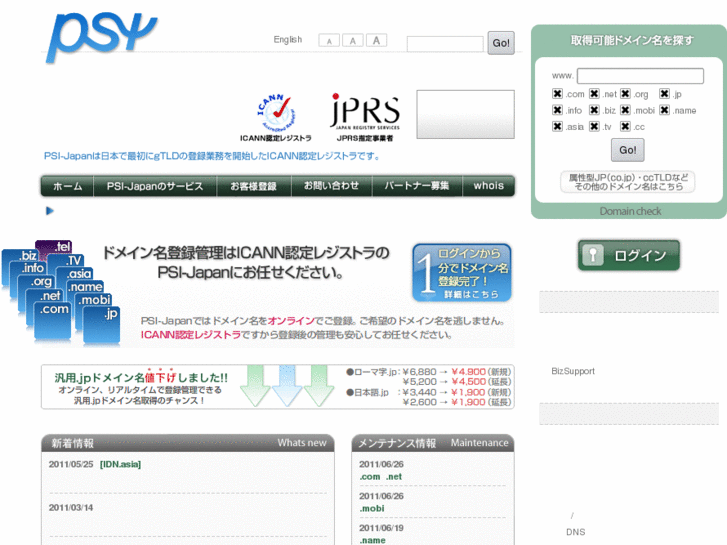This screenshot has width=727, height=545.
Task: Click the green ログイン button
Action: pyautogui.click(x=629, y=255)
